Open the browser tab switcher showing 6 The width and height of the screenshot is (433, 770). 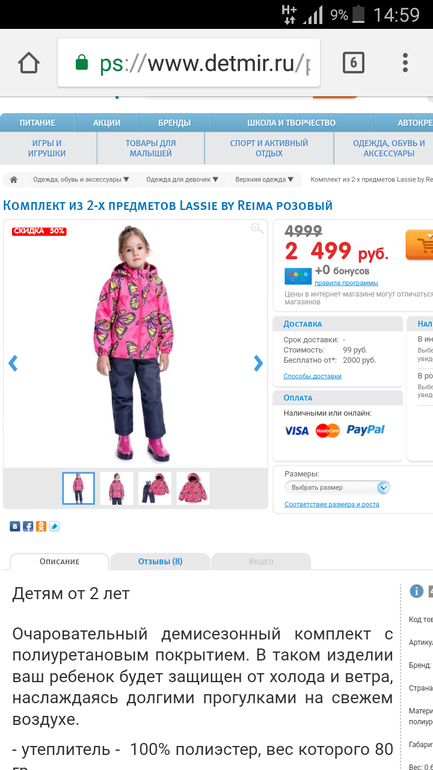coord(353,63)
